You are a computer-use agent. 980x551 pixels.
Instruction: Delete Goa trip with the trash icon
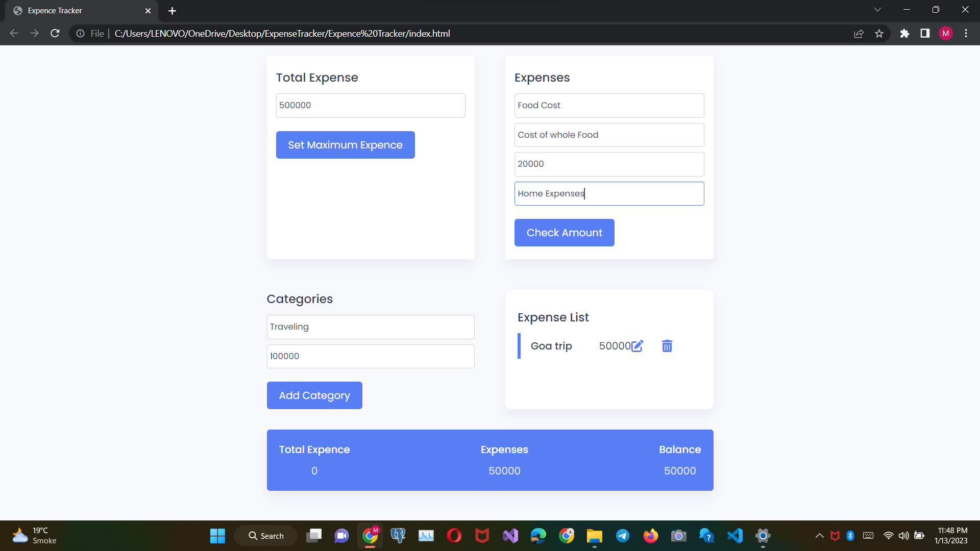pos(667,346)
